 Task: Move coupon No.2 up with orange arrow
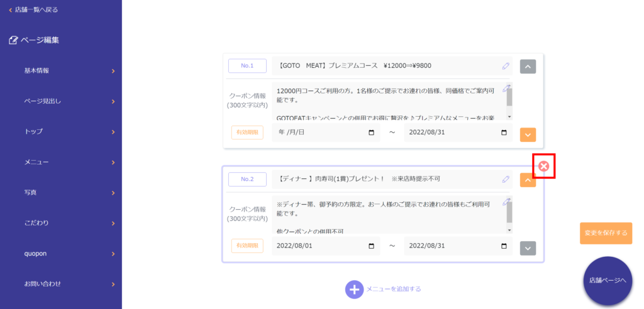528,180
